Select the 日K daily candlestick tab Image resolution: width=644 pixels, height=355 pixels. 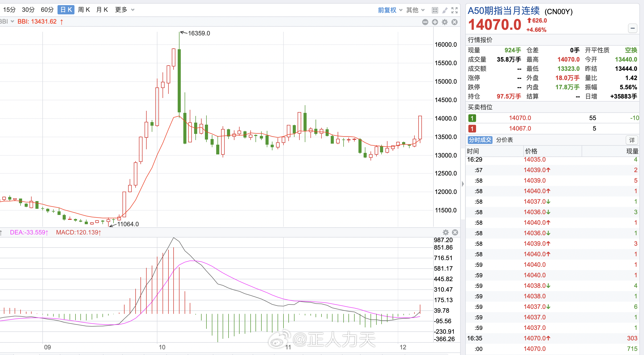coord(66,10)
